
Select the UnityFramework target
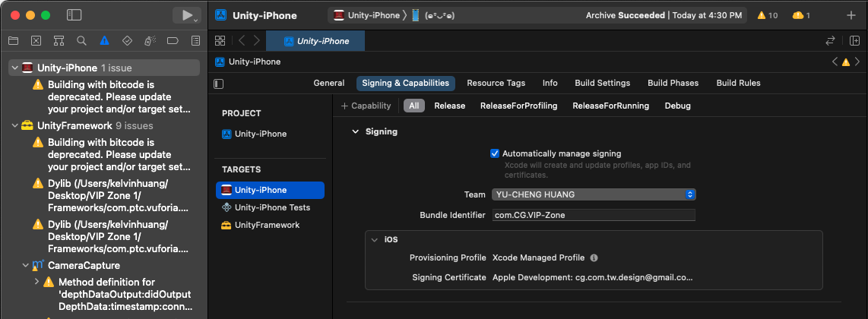point(267,225)
